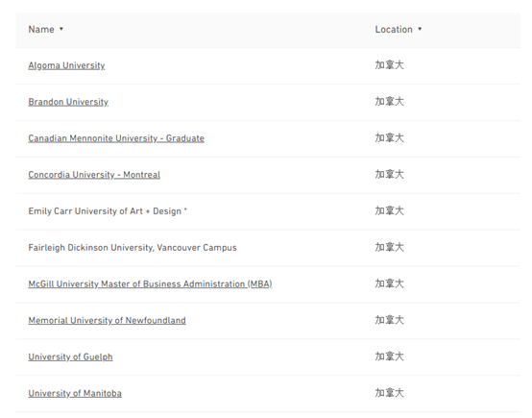
Task: Open Canadian Mennonite University - Graduate link
Action: coord(116,138)
